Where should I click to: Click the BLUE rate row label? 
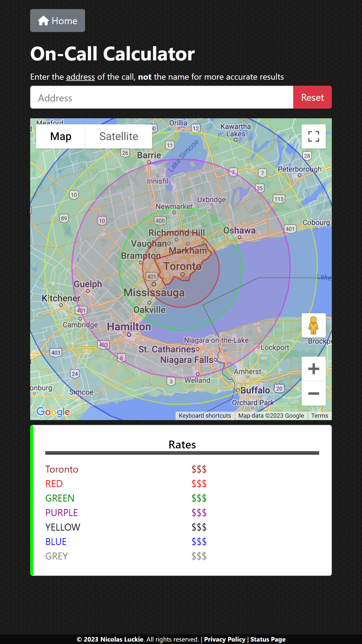tap(56, 542)
